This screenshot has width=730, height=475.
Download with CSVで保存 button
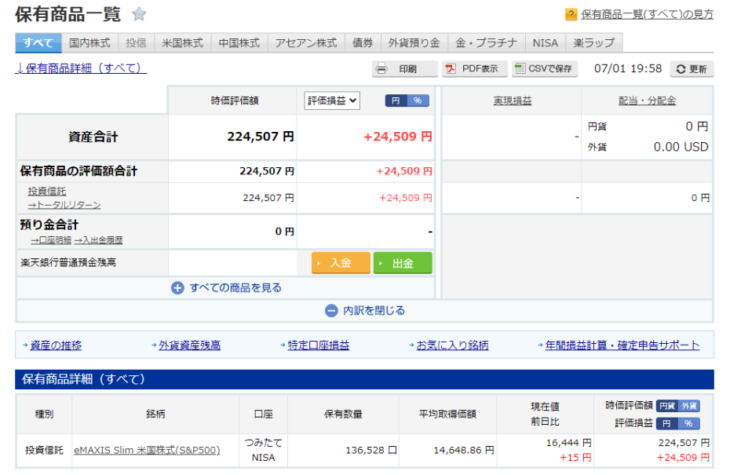(x=544, y=69)
